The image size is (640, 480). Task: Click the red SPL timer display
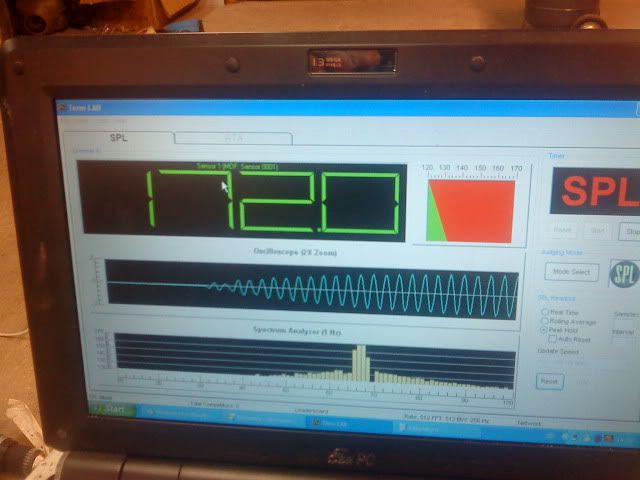[x=596, y=191]
